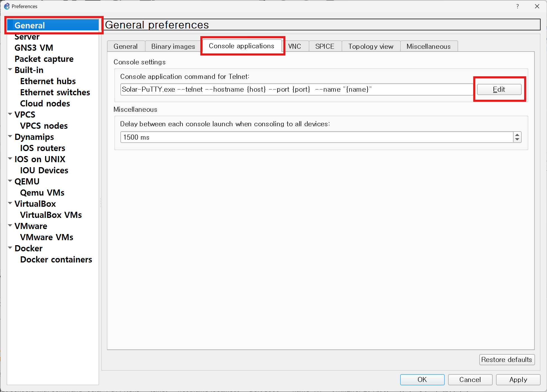
Task: Increase delay with the spinner up arrow
Action: [517, 135]
